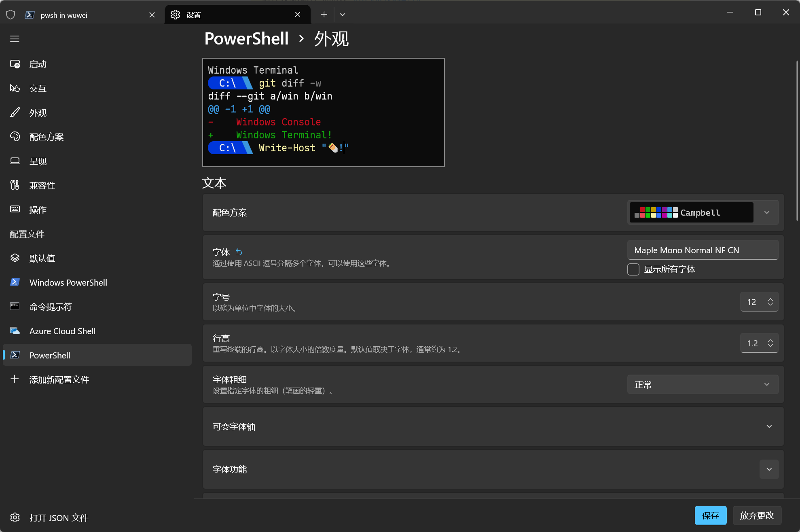Go to 呈现 (Rendering) settings

pyautogui.click(x=38, y=161)
